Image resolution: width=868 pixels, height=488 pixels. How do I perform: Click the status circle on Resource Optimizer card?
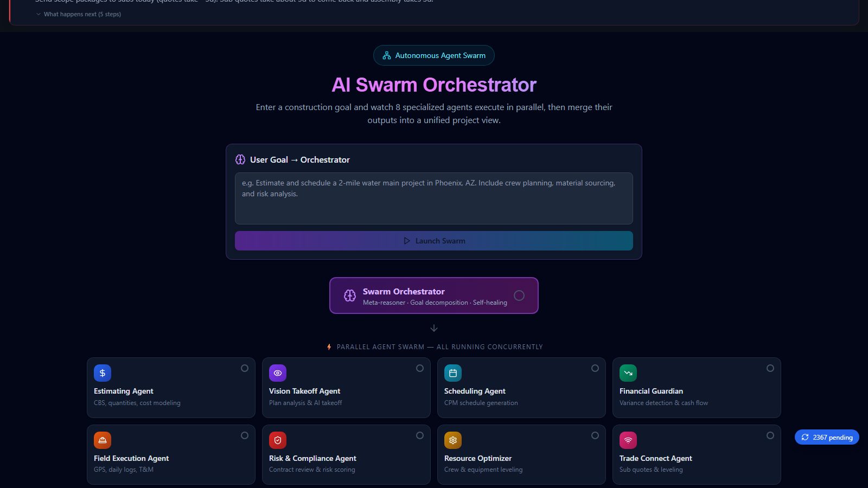595,435
